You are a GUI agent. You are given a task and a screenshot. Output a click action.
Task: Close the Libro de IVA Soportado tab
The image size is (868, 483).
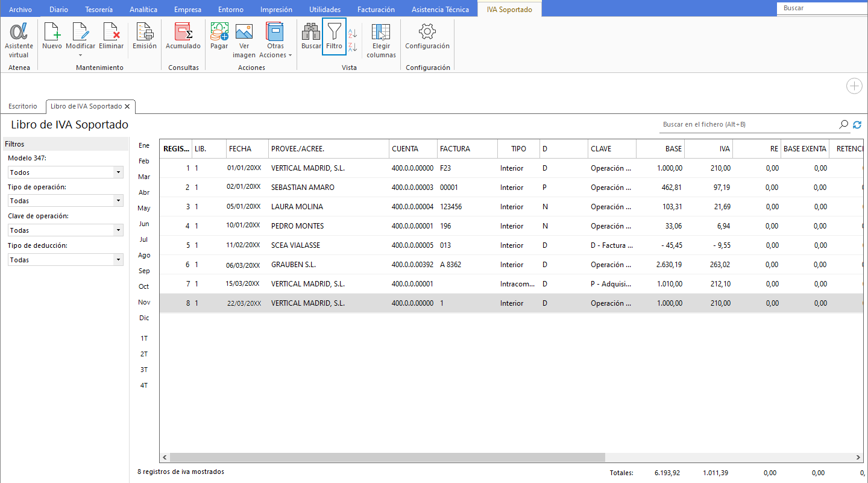(127, 106)
